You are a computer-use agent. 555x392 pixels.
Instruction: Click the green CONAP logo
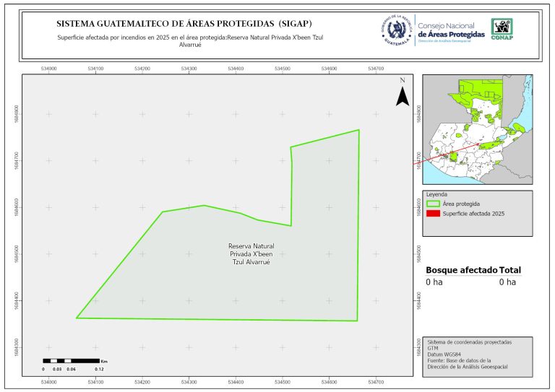[x=503, y=29]
